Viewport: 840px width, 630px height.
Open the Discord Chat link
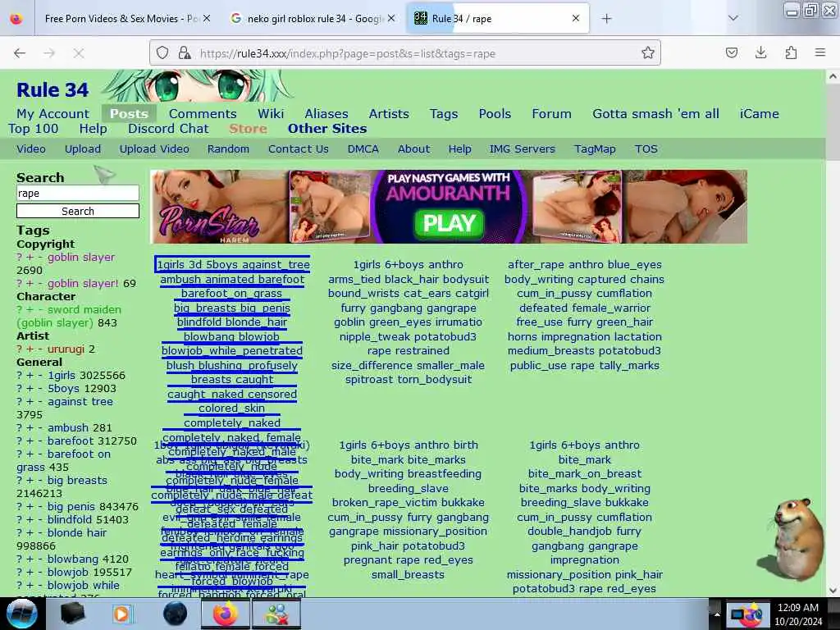(168, 129)
